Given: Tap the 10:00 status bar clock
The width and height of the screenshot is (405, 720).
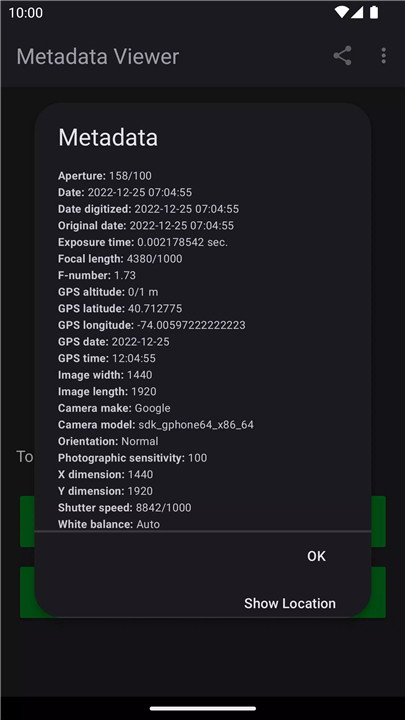Looking at the screenshot, I should tap(26, 12).
